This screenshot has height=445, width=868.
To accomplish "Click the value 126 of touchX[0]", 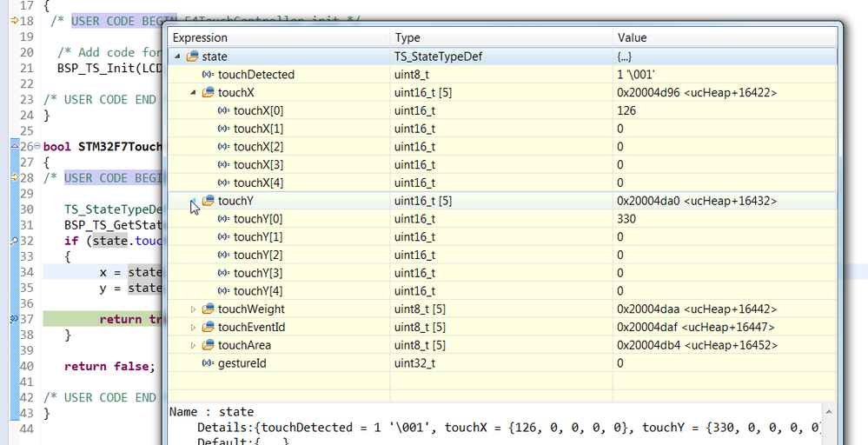I will coord(626,110).
